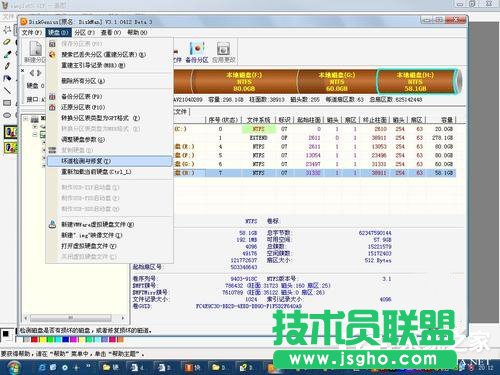Open the 分区(P) menu
The image size is (500, 375).
(x=84, y=32)
